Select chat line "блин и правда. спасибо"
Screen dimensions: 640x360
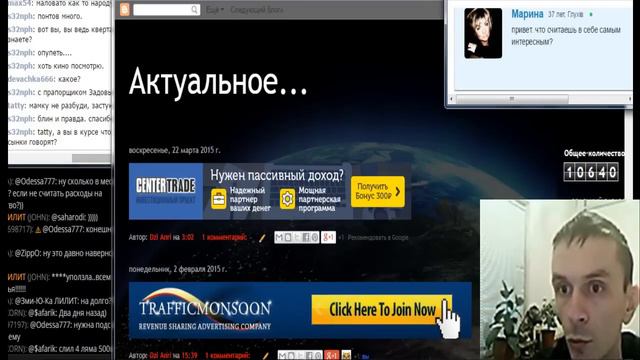pyautogui.click(x=74, y=119)
